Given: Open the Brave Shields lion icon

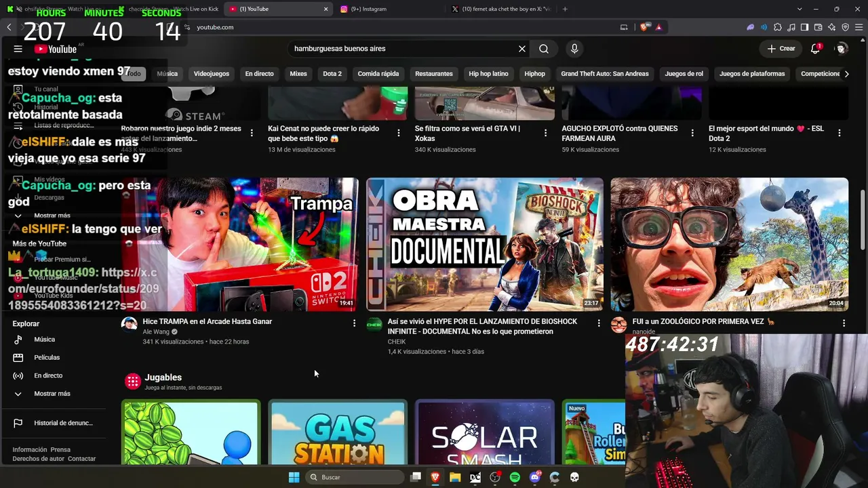Looking at the screenshot, I should click(644, 27).
